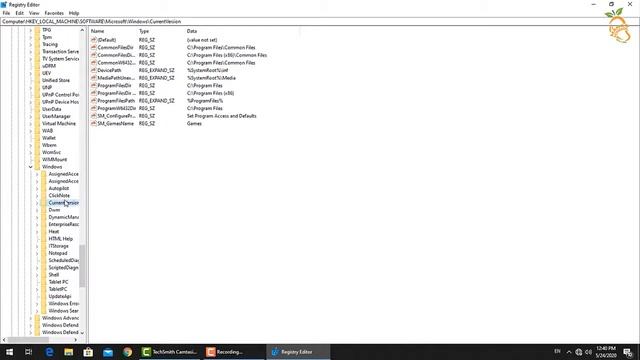Select the UserData tree key

(51, 109)
